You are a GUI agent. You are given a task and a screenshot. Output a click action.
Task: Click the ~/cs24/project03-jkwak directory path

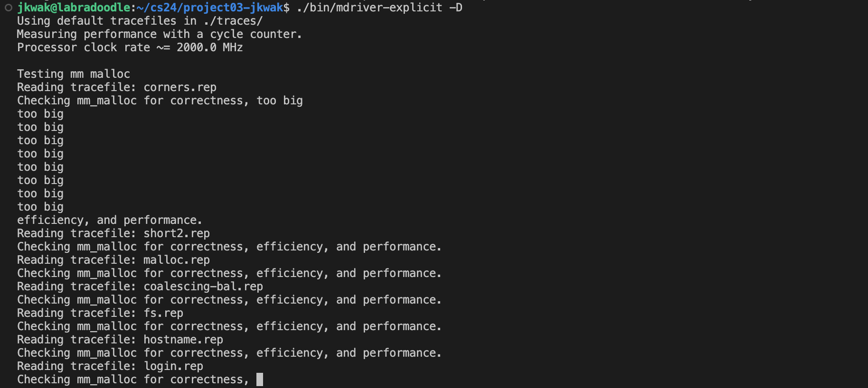(x=209, y=8)
